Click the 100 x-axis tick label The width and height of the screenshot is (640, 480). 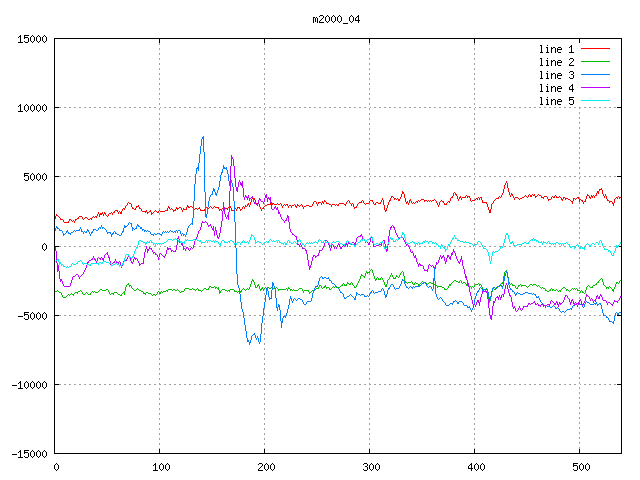tap(160, 467)
